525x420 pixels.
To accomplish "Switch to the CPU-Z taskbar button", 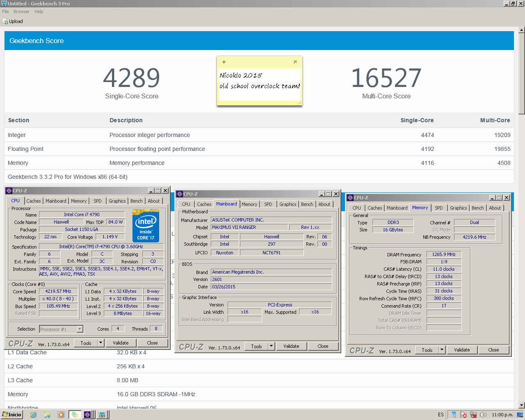I will tap(88, 415).
